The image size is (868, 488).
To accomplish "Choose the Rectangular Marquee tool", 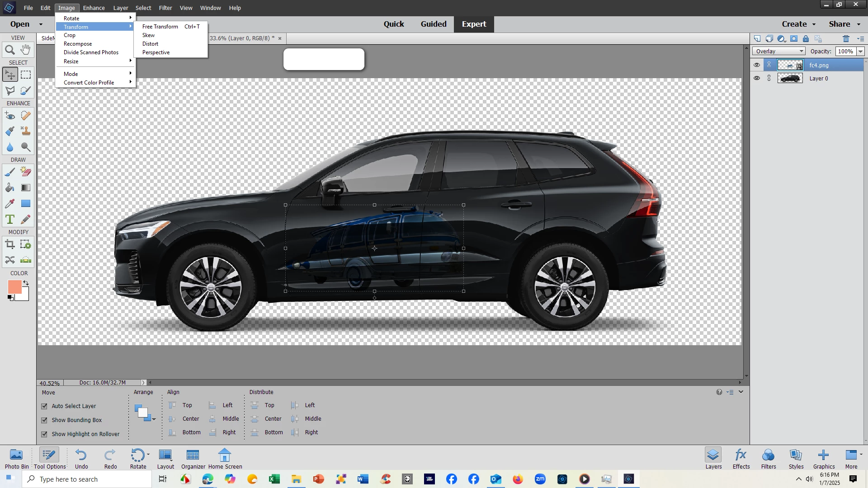I will tap(26, 75).
